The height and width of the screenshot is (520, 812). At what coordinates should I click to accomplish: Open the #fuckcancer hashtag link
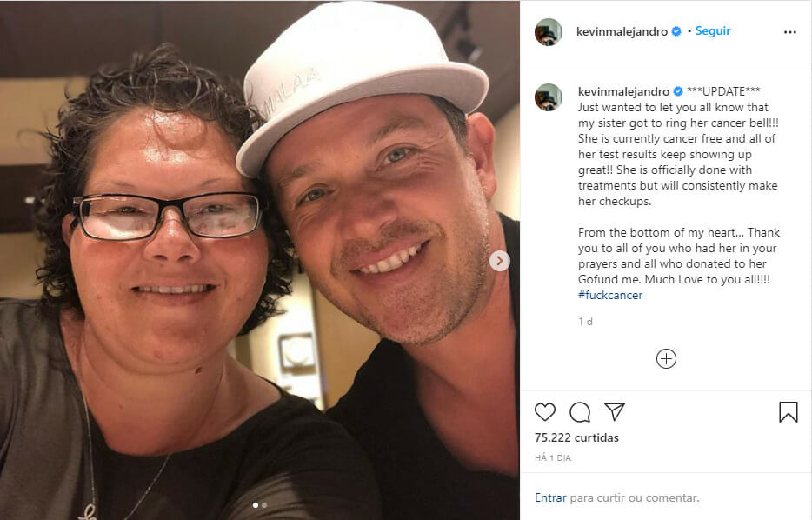click(x=610, y=296)
